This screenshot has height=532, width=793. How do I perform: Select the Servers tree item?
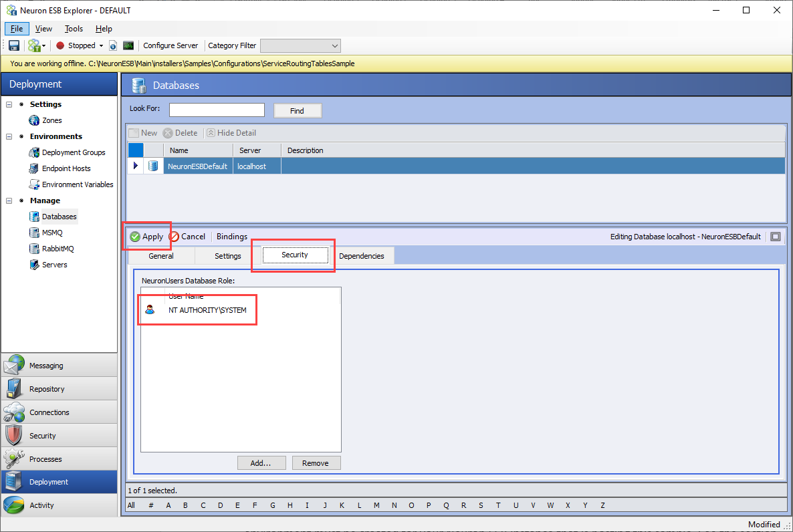[x=55, y=265]
